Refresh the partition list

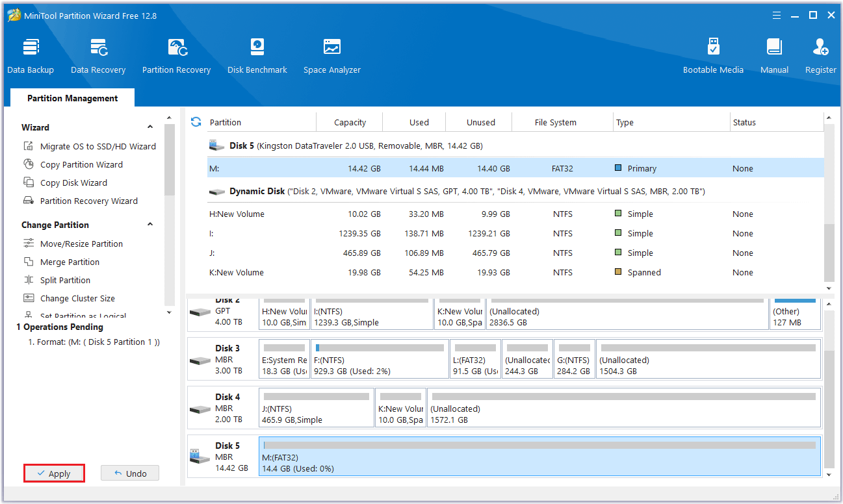coord(196,121)
